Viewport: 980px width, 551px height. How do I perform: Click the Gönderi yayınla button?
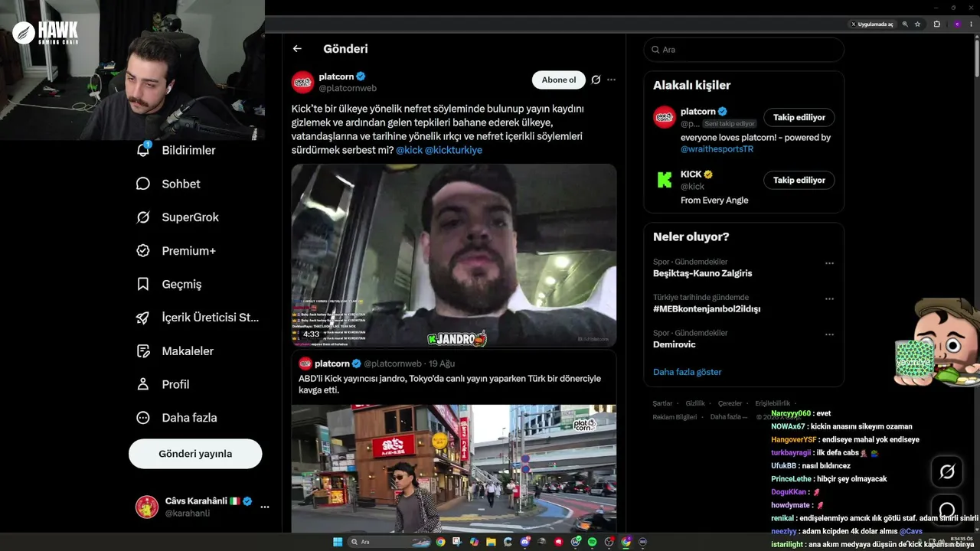coord(195,454)
